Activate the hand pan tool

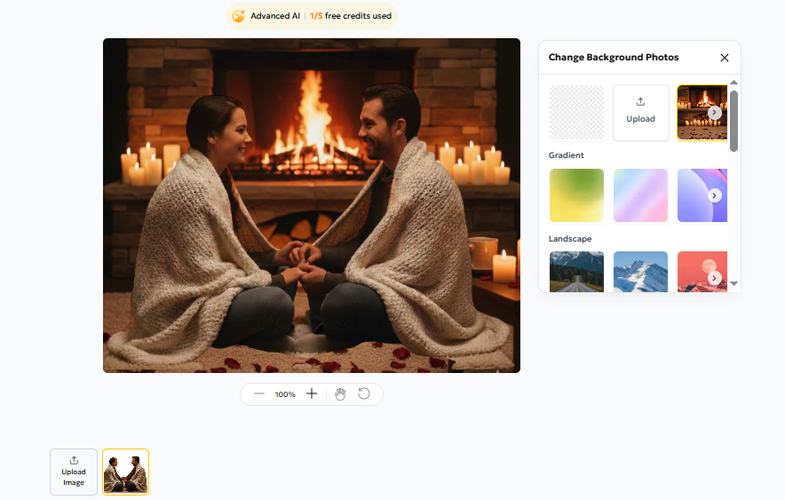coord(340,394)
